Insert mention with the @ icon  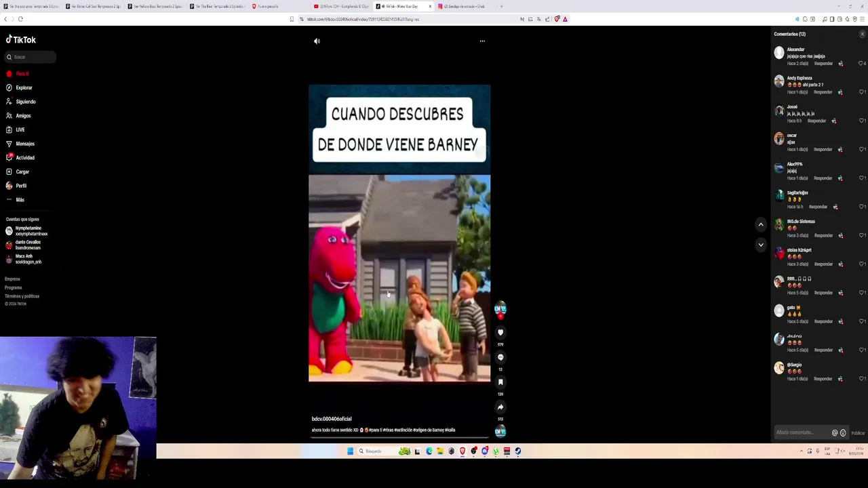[x=835, y=432]
